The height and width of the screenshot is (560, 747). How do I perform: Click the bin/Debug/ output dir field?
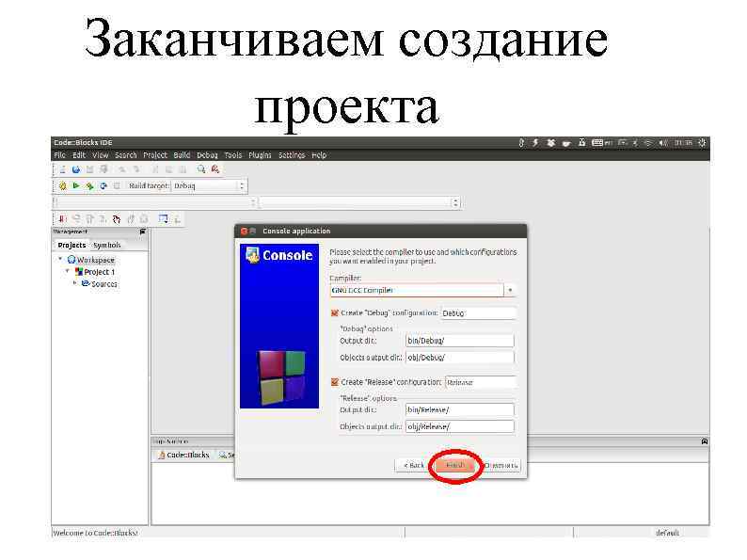tap(460, 341)
